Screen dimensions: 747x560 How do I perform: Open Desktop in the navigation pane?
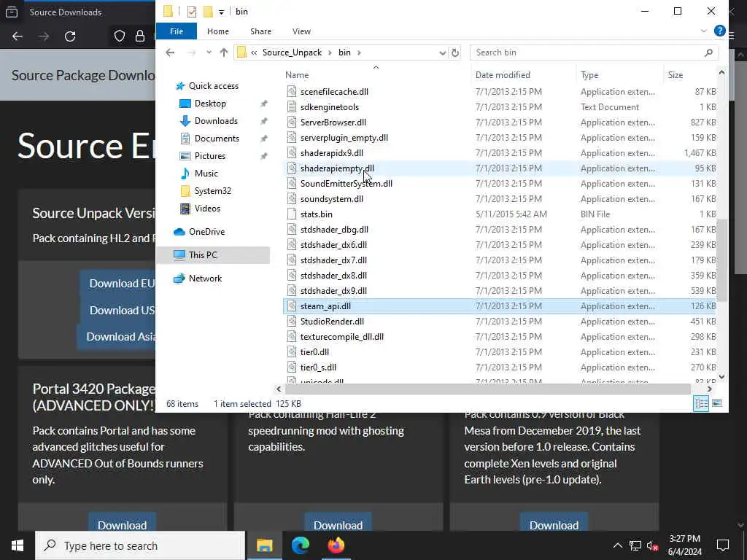[210, 104]
